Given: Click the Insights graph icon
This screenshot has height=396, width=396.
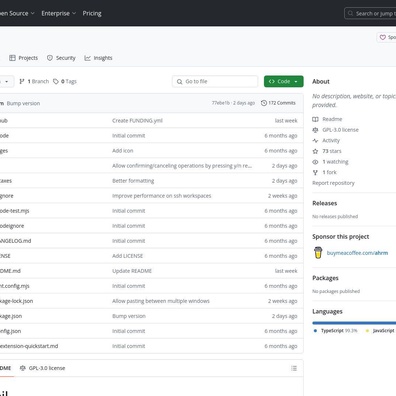Looking at the screenshot, I should 87,58.
